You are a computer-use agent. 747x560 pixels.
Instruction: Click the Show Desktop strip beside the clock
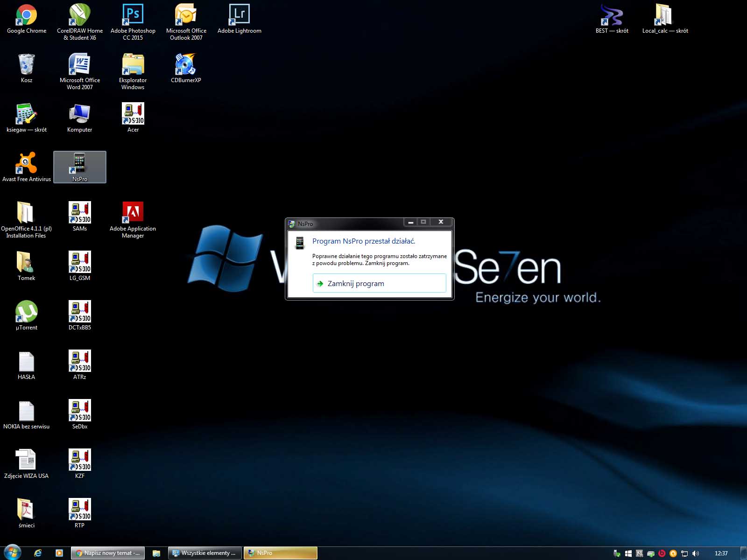point(743,553)
